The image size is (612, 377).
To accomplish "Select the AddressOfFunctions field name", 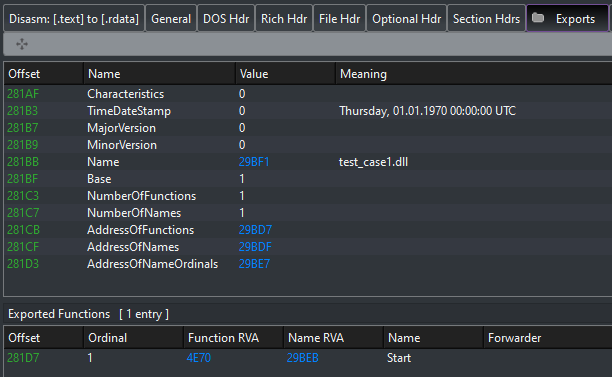I will click(141, 230).
